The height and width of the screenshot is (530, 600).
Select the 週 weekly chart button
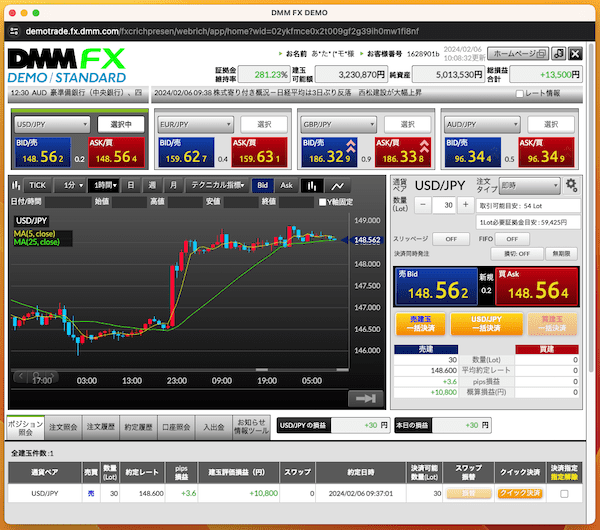pos(152,186)
